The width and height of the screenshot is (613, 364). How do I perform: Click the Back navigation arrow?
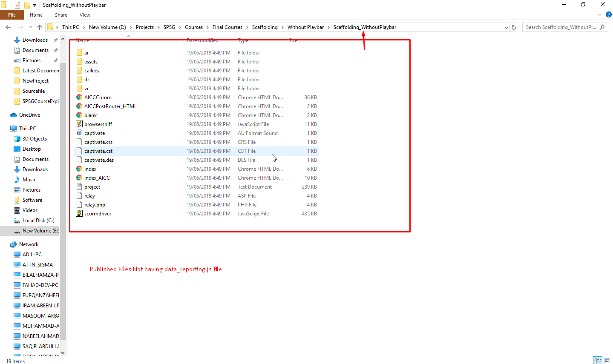click(x=8, y=27)
